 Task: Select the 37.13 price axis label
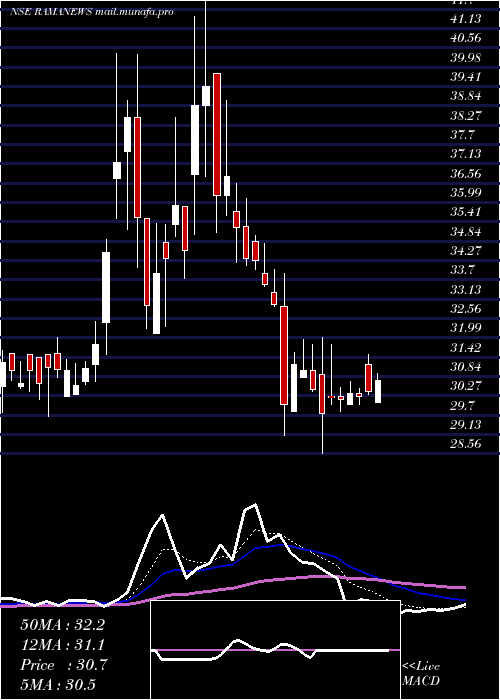466,154
